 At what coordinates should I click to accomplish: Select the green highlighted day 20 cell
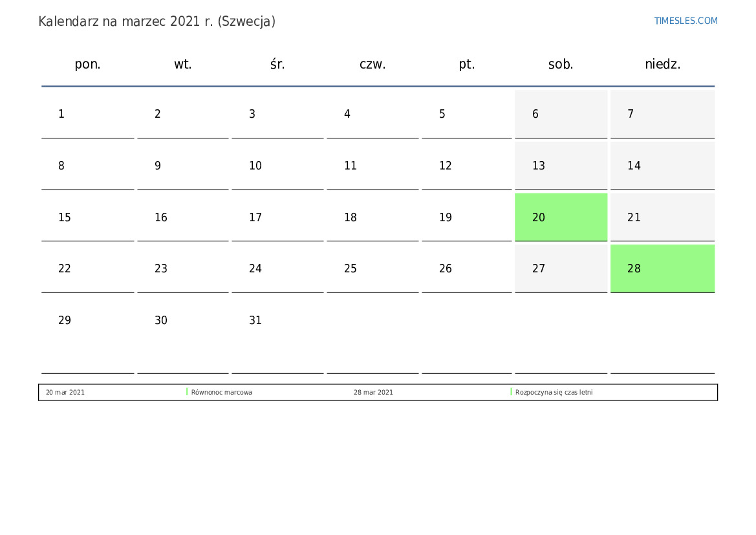561,217
